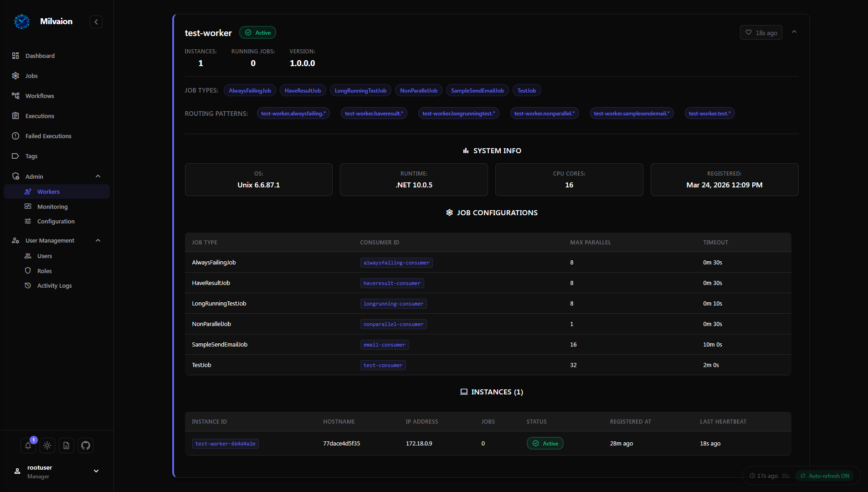The width and height of the screenshot is (868, 492).
Task: Click the test-worker-6b4d4a2e instance ID
Action: [x=225, y=444]
